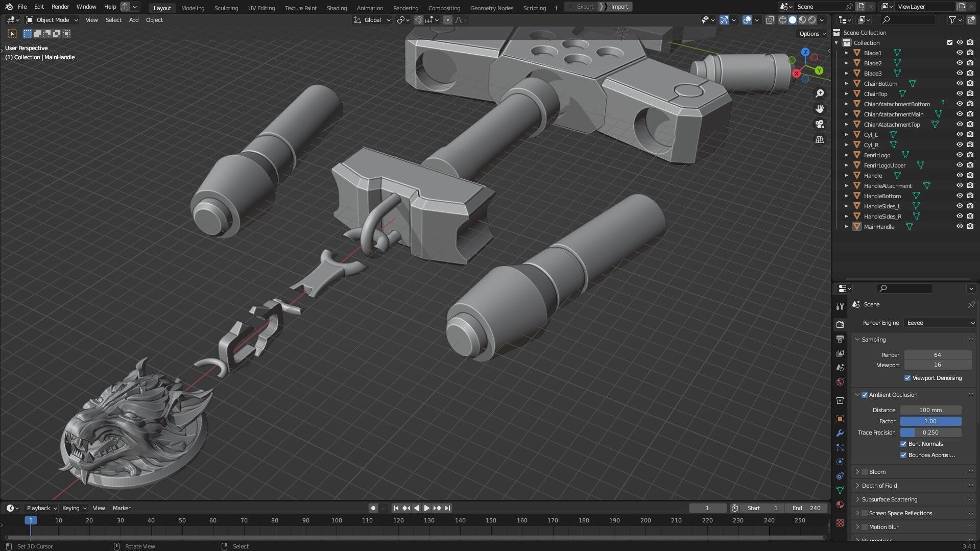Screen dimensions: 980x551
Task: Switch to the UV Editing workspace tab
Action: pos(261,8)
